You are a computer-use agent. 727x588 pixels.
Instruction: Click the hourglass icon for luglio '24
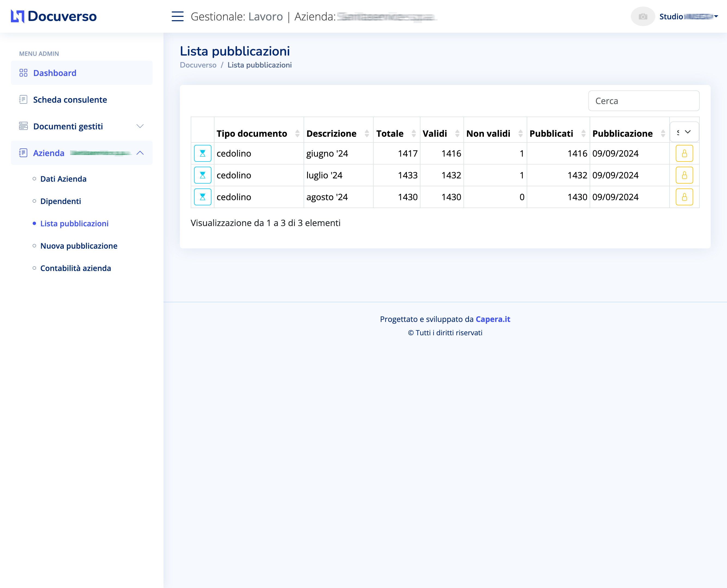(202, 175)
